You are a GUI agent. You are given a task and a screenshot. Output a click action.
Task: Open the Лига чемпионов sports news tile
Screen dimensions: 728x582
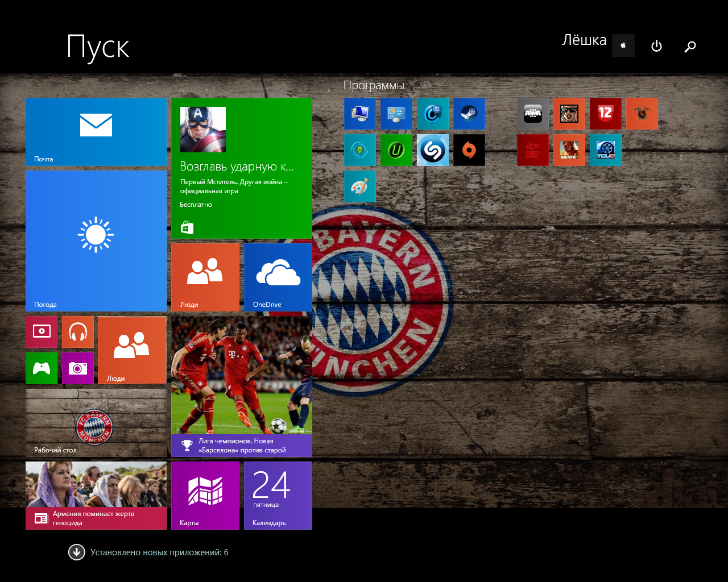tap(242, 386)
